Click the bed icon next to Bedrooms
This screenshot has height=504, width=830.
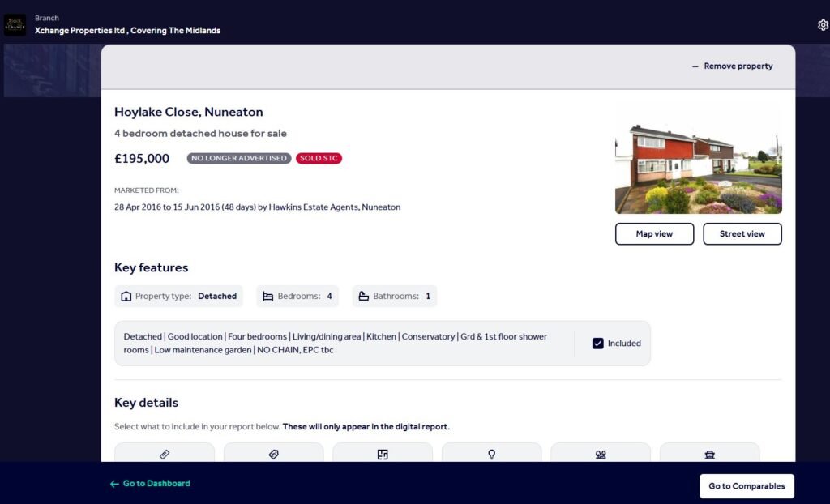click(267, 297)
